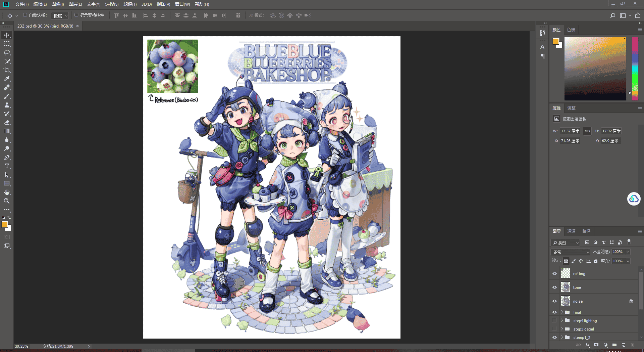Image resolution: width=644 pixels, height=352 pixels.
Task: Select the Gradient tool
Action: coord(7,131)
